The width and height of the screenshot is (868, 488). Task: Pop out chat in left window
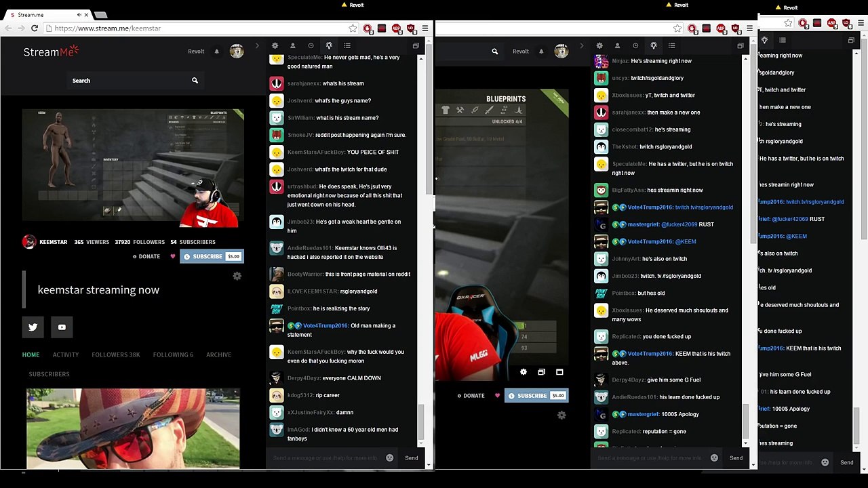(x=416, y=45)
